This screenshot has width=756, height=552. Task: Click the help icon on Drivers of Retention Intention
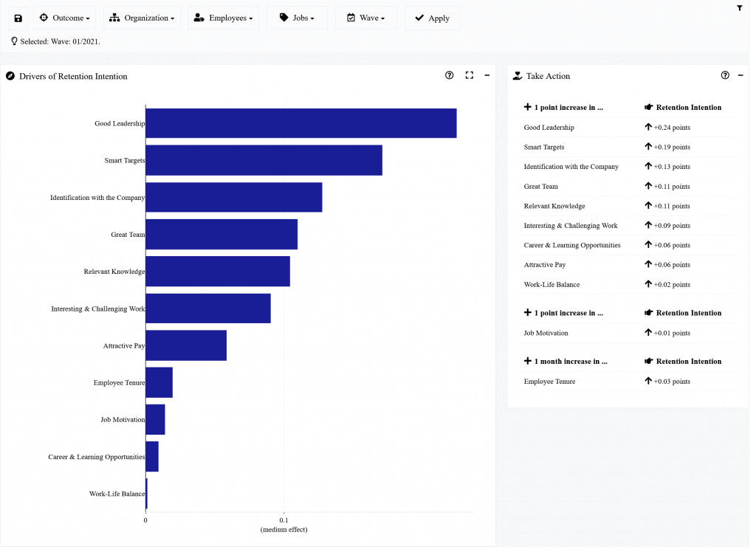click(449, 75)
